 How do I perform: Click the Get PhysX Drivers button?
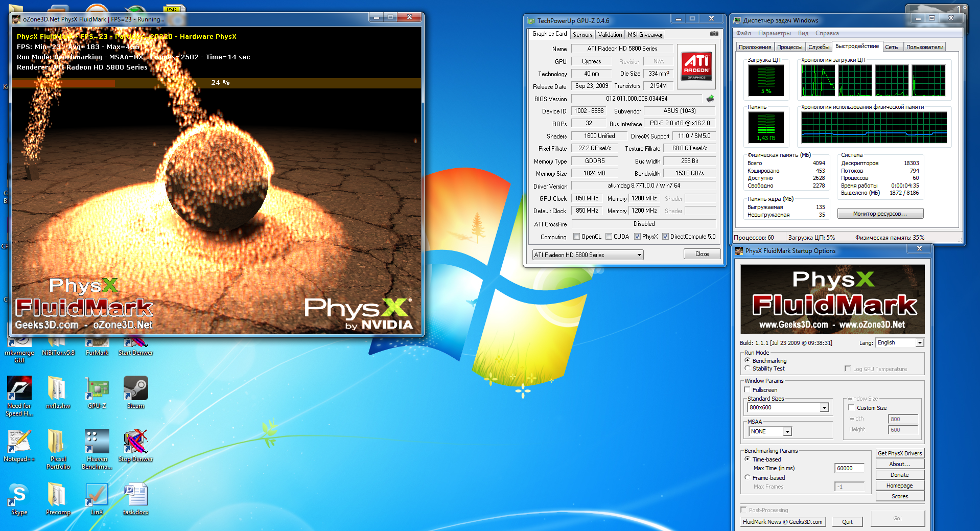tap(900, 453)
